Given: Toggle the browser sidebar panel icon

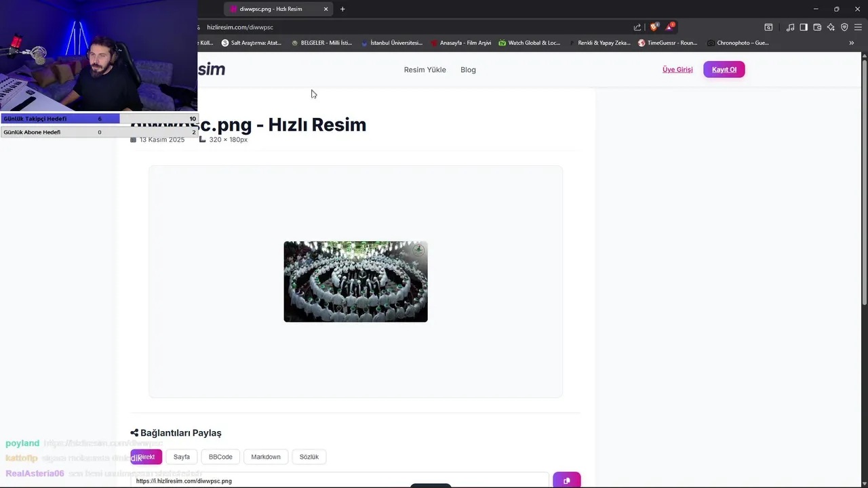Looking at the screenshot, I should click(804, 27).
